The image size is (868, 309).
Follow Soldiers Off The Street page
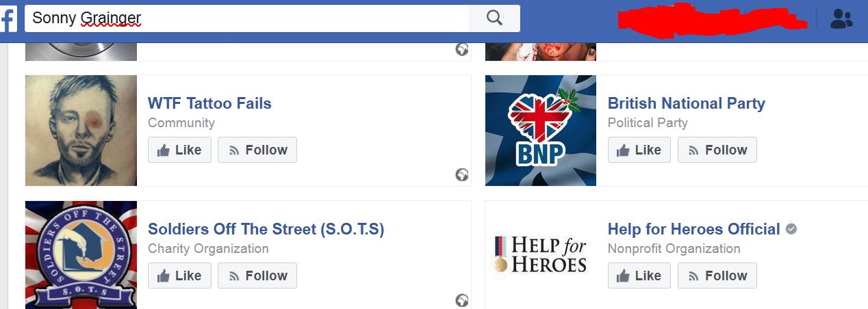coord(257,276)
